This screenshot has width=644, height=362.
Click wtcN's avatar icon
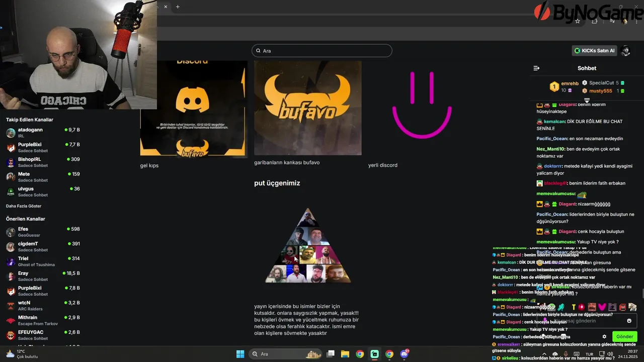coord(11,306)
